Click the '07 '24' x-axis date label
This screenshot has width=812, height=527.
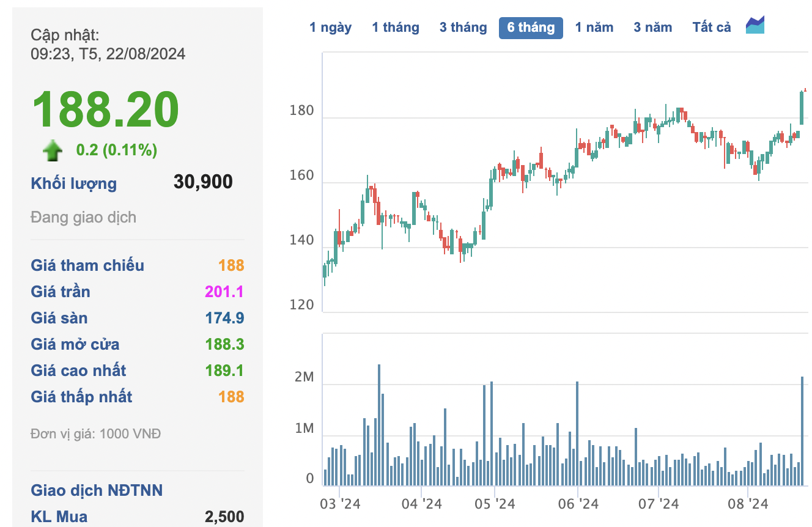(x=659, y=504)
